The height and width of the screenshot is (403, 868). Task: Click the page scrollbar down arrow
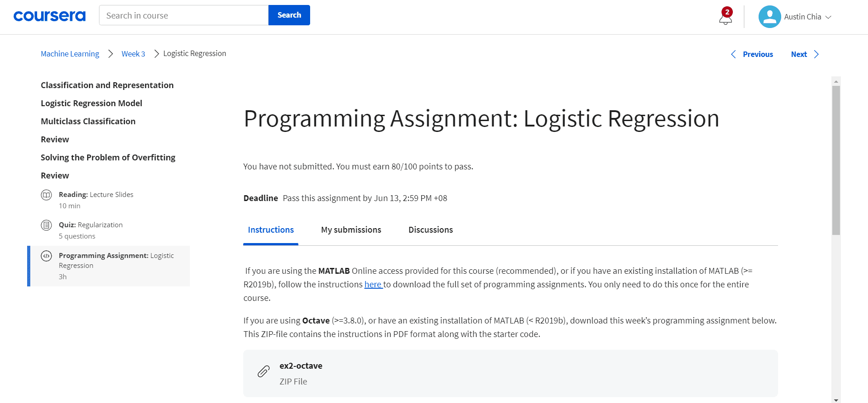point(836,400)
